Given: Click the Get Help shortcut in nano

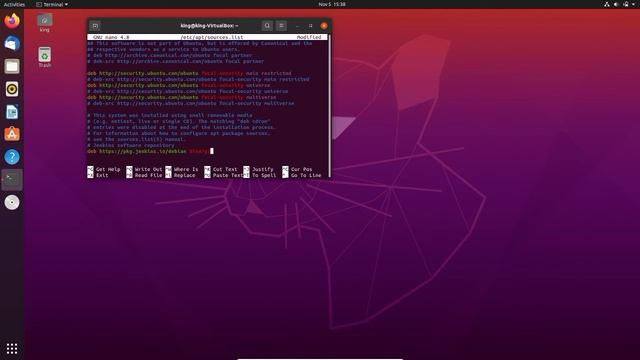Looking at the screenshot, I should pyautogui.click(x=104, y=169).
